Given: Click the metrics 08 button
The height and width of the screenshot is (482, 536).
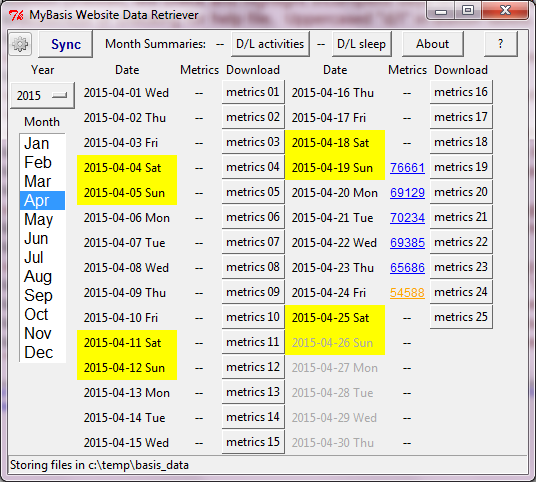Looking at the screenshot, I should [x=253, y=267].
